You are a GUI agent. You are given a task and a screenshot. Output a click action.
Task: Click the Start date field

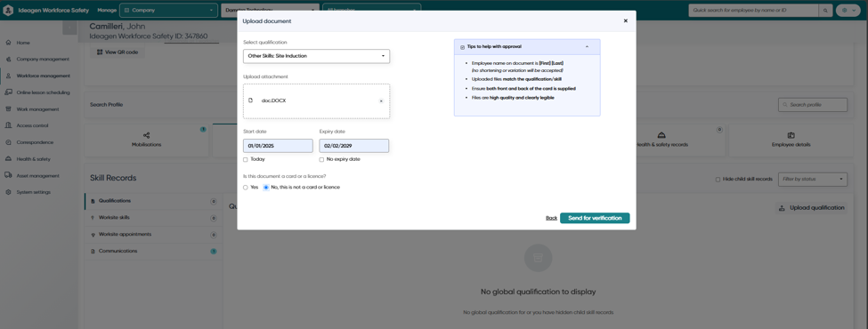(278, 146)
